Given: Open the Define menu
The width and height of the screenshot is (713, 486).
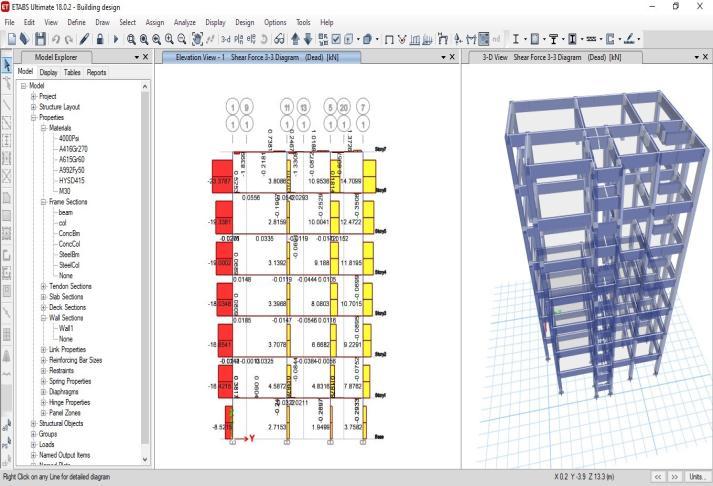Looking at the screenshot, I should pos(76,22).
